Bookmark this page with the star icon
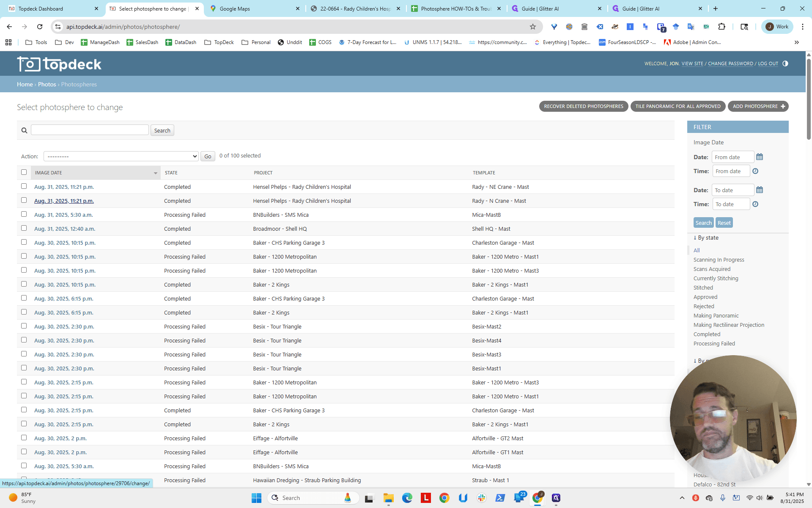 533,27
